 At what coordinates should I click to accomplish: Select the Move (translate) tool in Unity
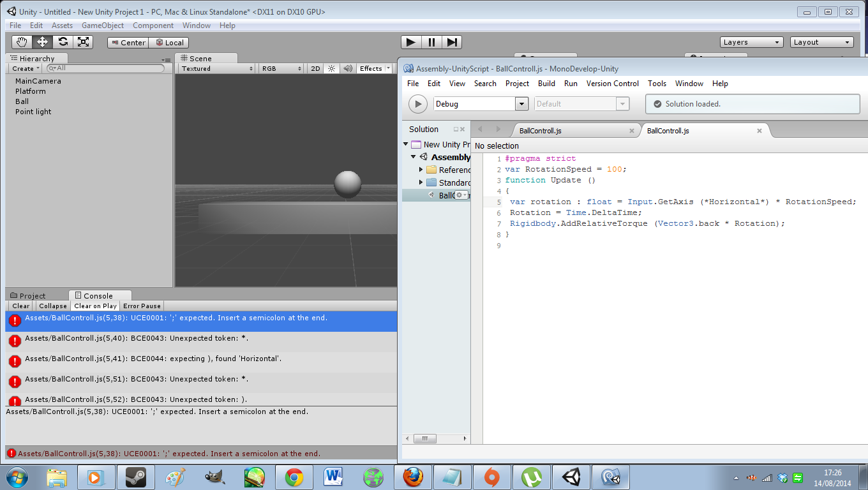[x=42, y=42]
